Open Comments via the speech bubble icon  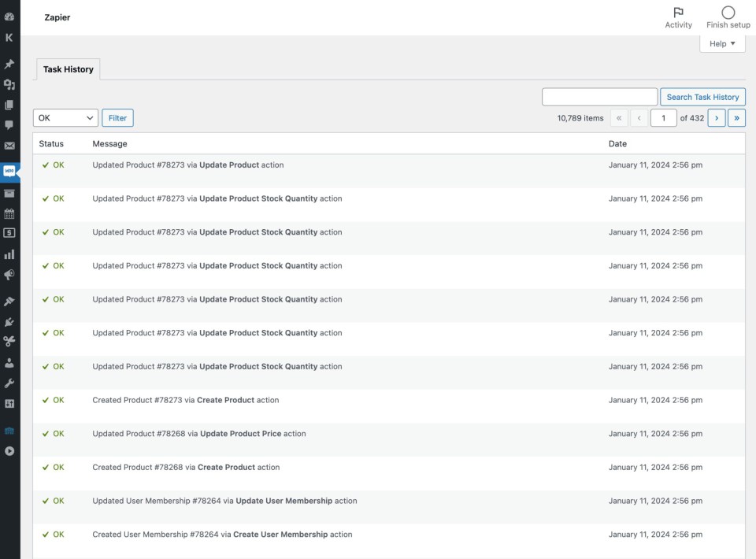pos(9,124)
